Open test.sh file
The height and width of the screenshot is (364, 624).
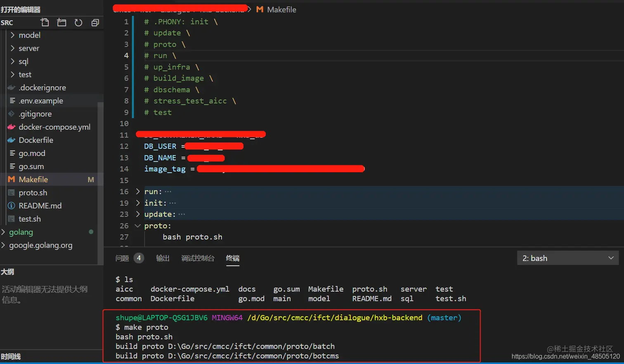click(x=30, y=219)
